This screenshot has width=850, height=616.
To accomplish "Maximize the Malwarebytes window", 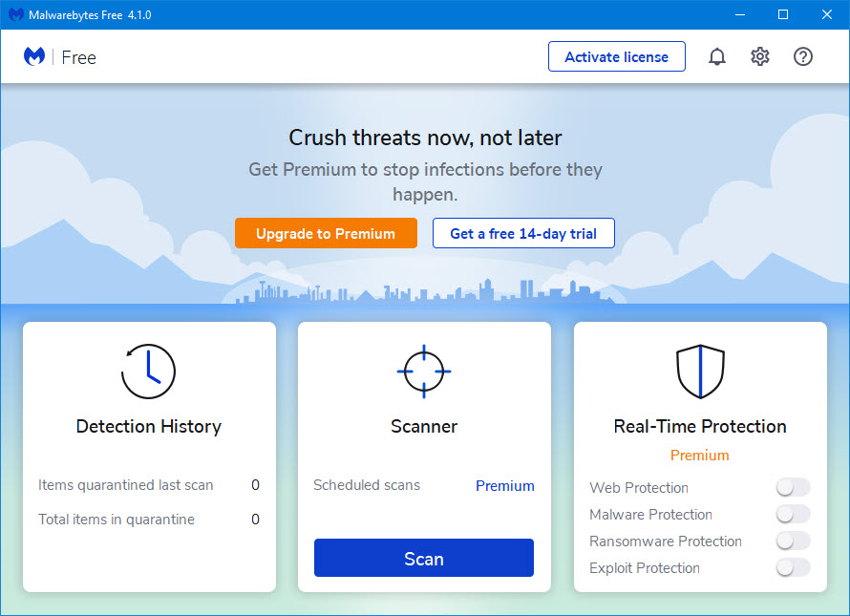I will 783,14.
